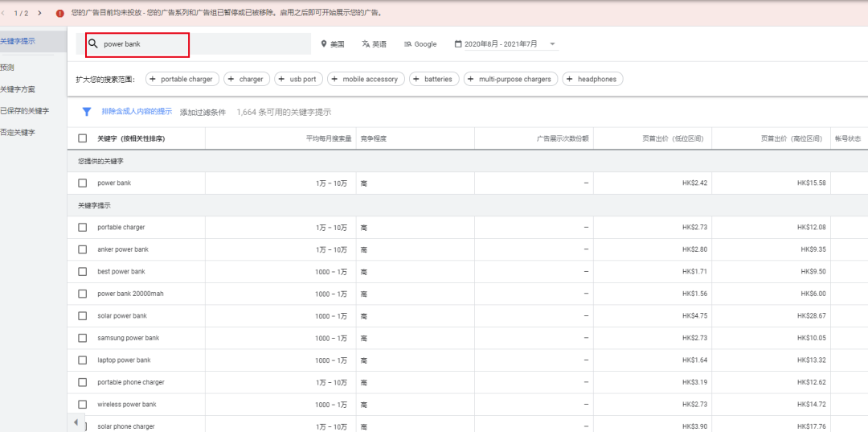Image resolution: width=868 pixels, height=432 pixels.
Task: Check samsung power bank row
Action: pos(83,338)
